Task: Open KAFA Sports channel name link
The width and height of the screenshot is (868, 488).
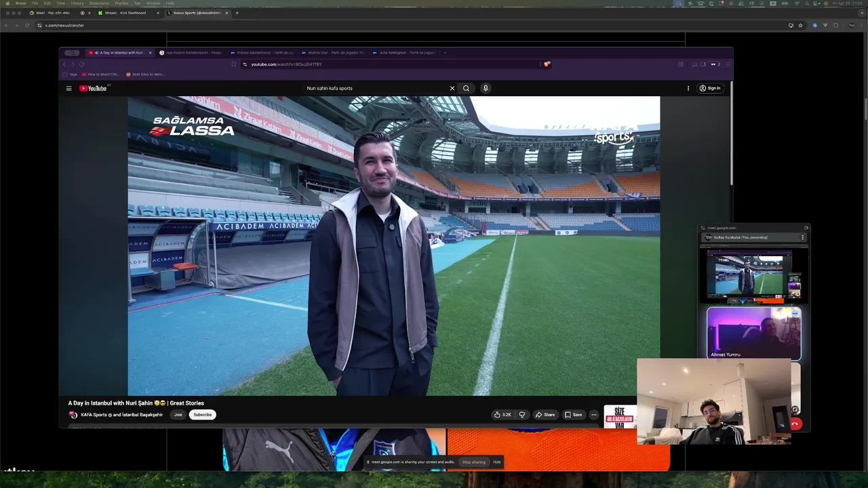Action: coord(121,415)
